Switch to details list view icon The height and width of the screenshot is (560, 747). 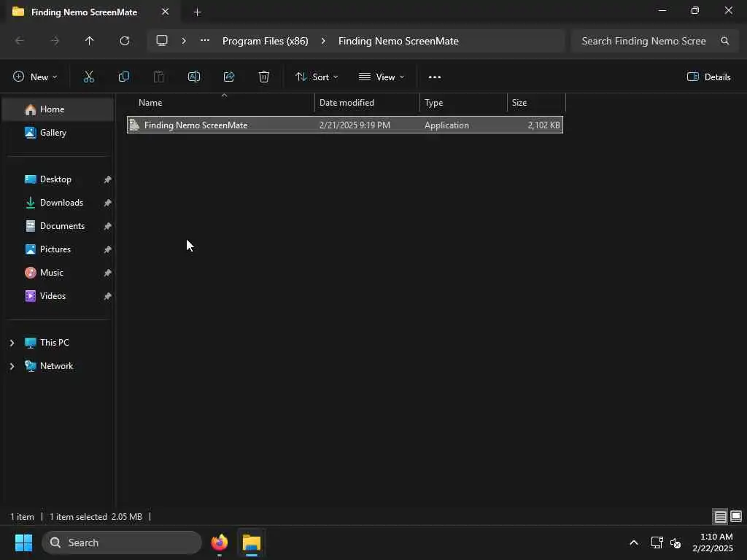(720, 516)
